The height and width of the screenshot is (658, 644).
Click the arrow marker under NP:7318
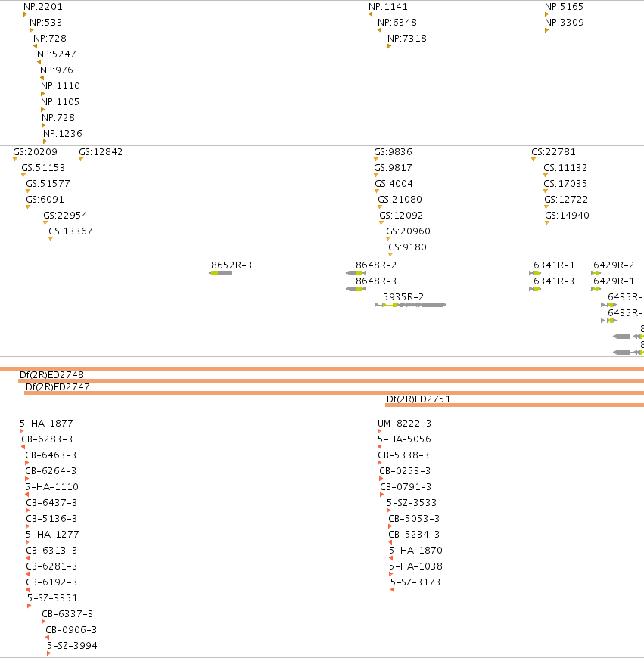pos(390,46)
